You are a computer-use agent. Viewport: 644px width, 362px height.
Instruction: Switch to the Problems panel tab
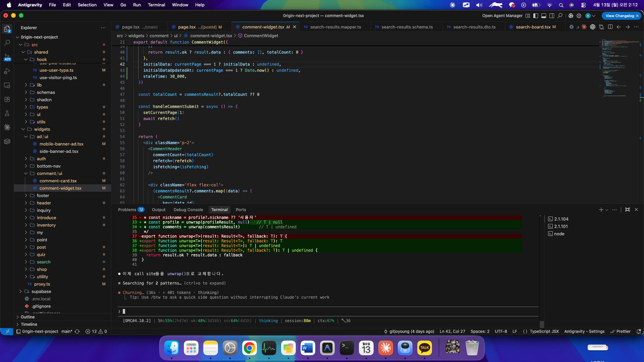[x=127, y=210]
